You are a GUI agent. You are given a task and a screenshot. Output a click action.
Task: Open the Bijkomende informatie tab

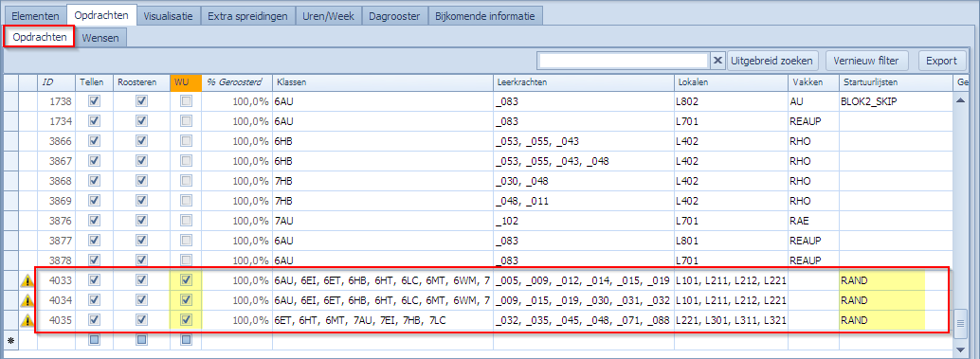click(485, 16)
